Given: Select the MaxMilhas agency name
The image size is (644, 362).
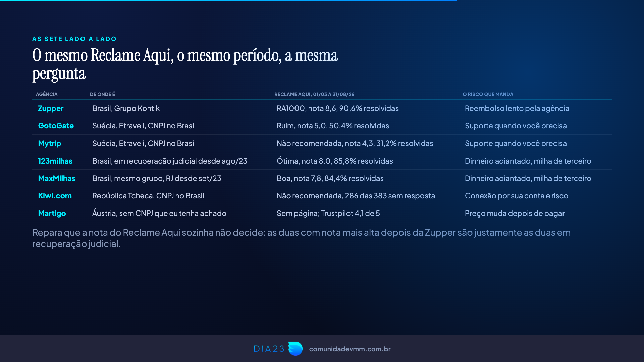Looking at the screenshot, I should tap(57, 178).
